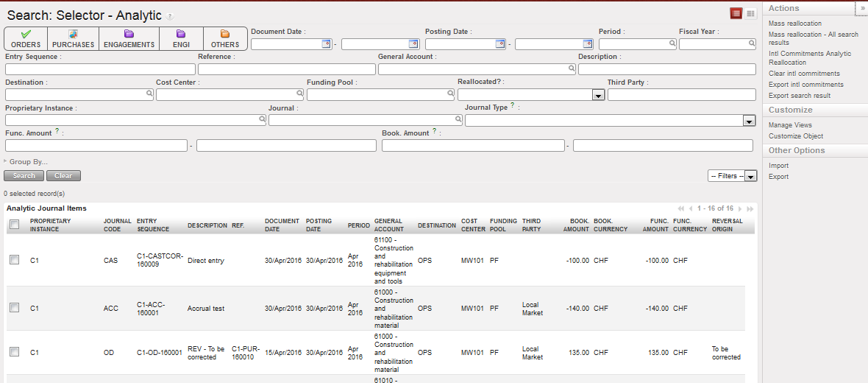Screen dimensions: 868x383
Task: Toggle the Engagements folder filter
Action: click(129, 39)
